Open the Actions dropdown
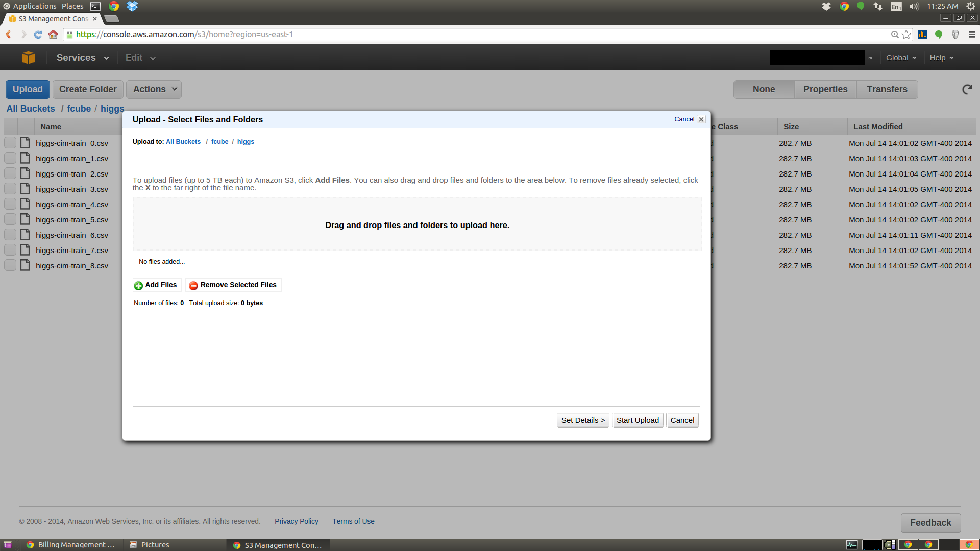Screen dimensions: 980x551 [154, 89]
